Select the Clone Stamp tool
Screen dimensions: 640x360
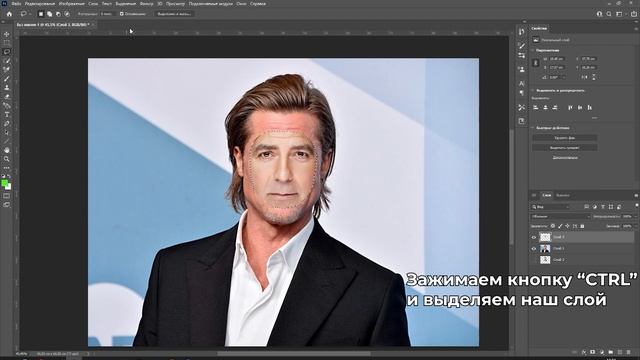pyautogui.click(x=7, y=88)
